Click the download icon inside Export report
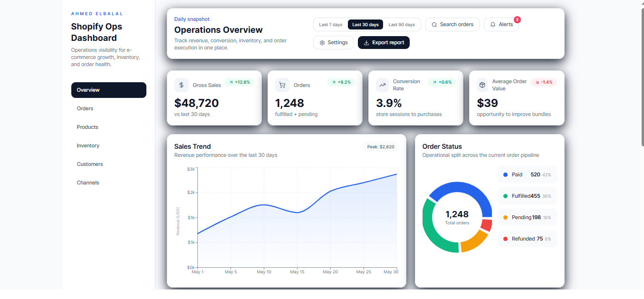644x299 pixels. click(x=365, y=42)
